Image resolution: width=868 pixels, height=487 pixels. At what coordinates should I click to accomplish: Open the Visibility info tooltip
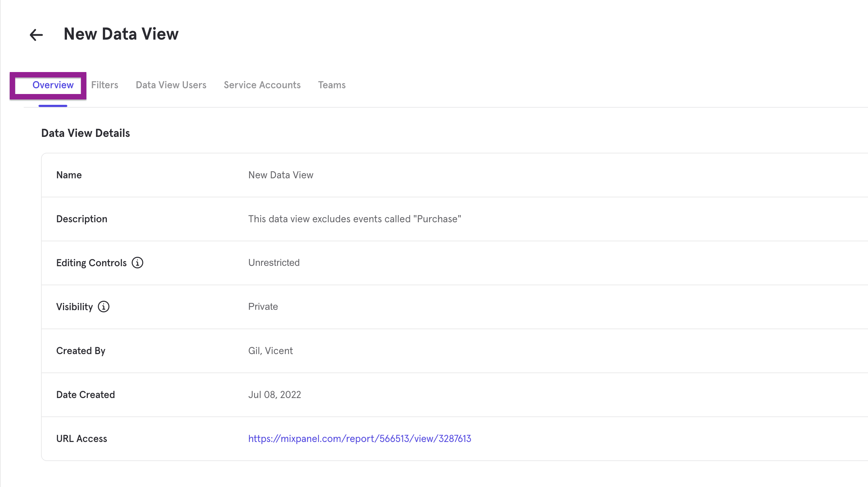coord(103,307)
